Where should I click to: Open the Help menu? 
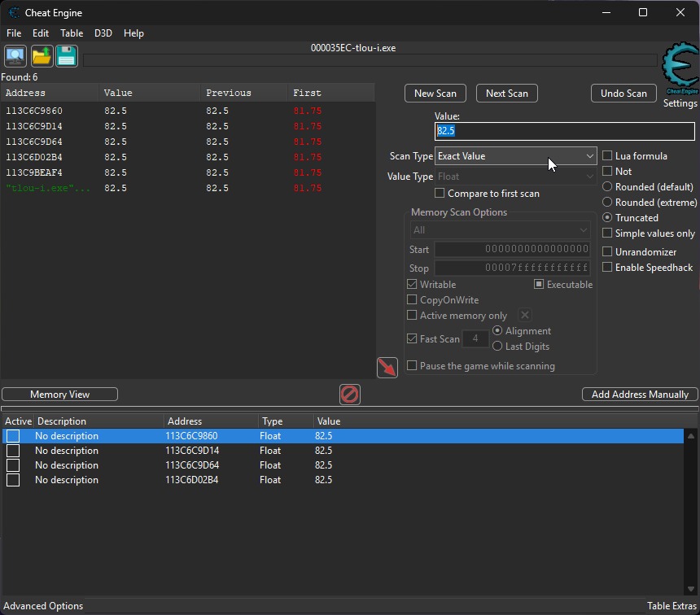coord(133,33)
